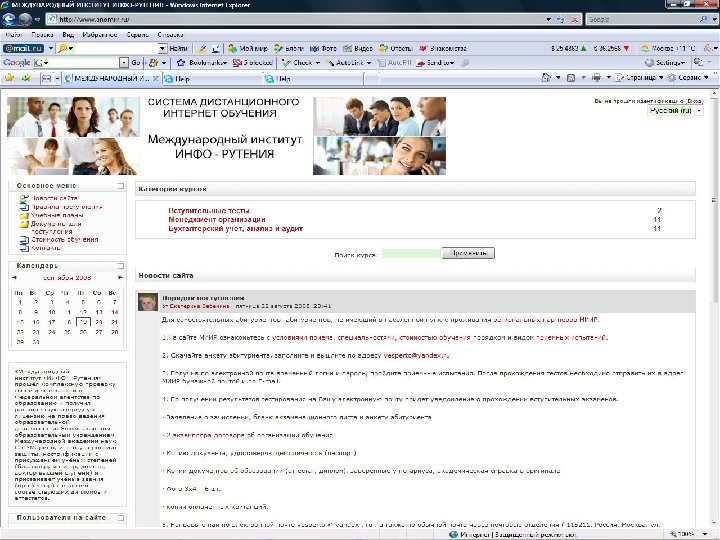The height and width of the screenshot is (540, 720).
Task: Click the Favorites Center star icon
Action: click(9, 78)
